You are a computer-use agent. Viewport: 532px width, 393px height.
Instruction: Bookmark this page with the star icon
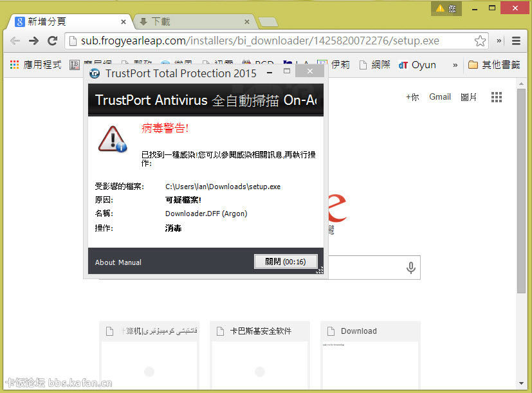pyautogui.click(x=480, y=41)
